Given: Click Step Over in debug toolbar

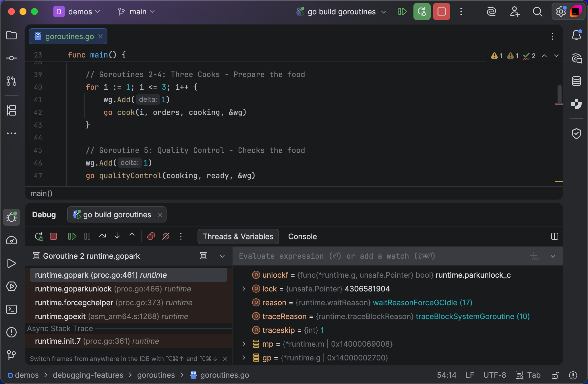Looking at the screenshot, I should click(102, 237).
